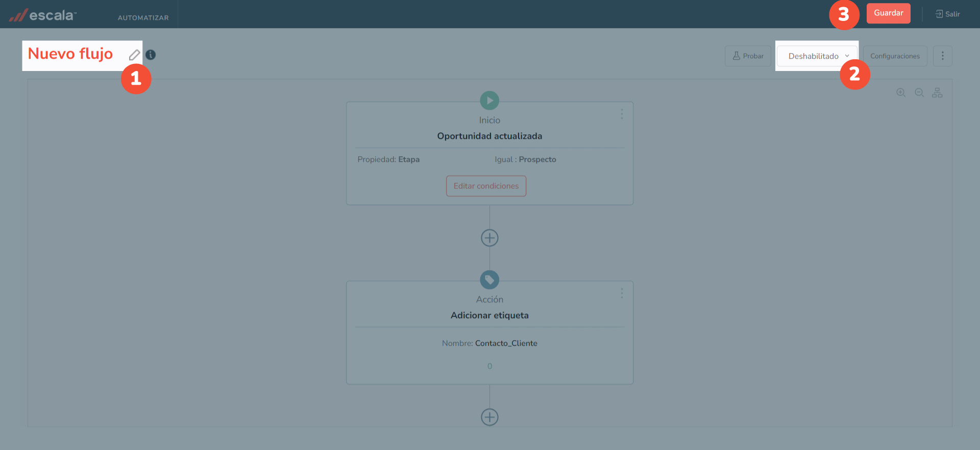Screen dimensions: 980x450
Task: Click the zoom out magnifier icon
Action: tap(919, 92)
